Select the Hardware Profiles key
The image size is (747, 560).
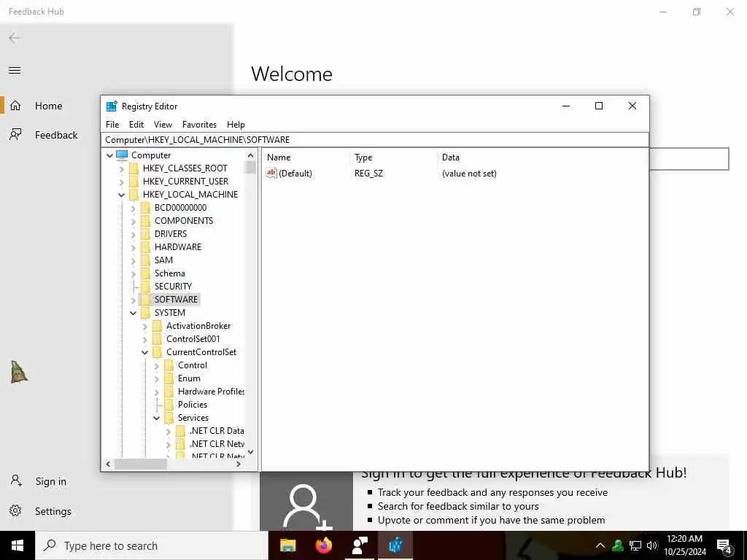pyautogui.click(x=211, y=392)
